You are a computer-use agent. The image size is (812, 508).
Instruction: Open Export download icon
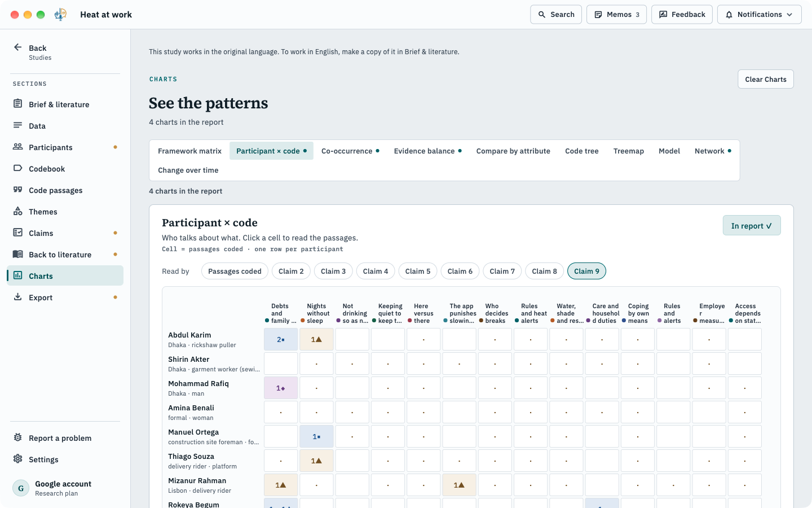tap(18, 297)
